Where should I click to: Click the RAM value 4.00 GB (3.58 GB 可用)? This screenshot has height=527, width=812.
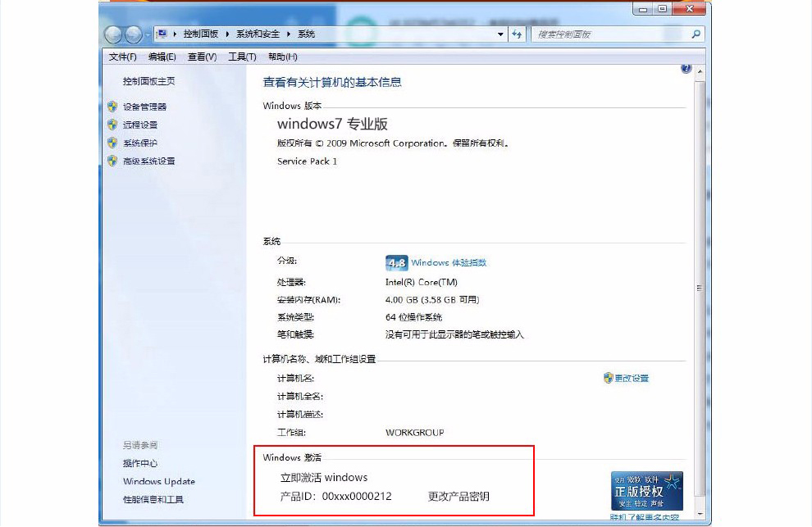[x=432, y=300]
